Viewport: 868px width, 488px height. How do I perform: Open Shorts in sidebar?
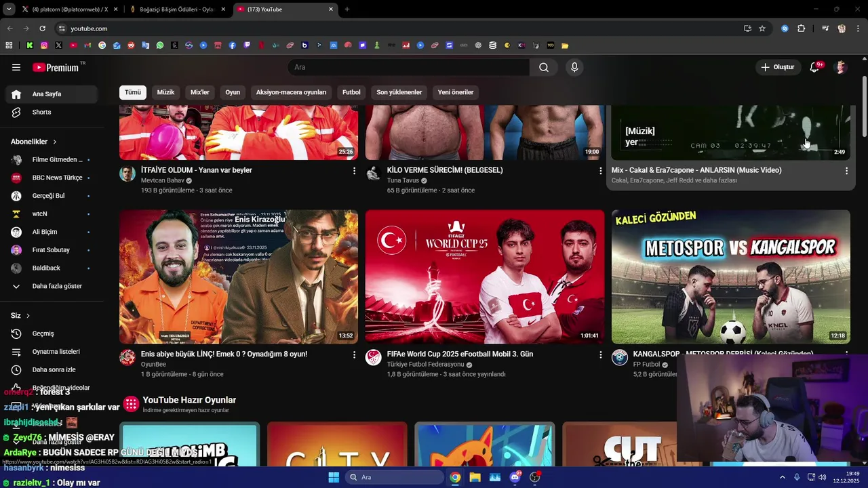coord(52,112)
